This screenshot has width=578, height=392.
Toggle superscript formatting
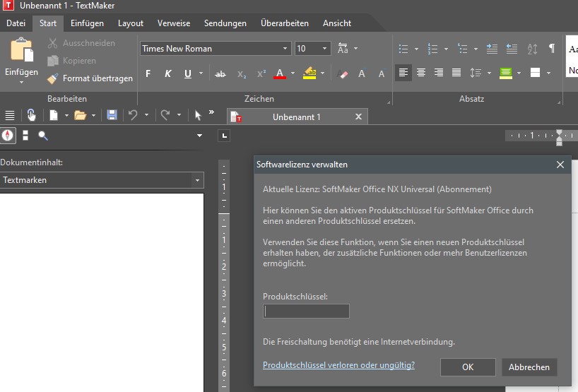point(261,73)
